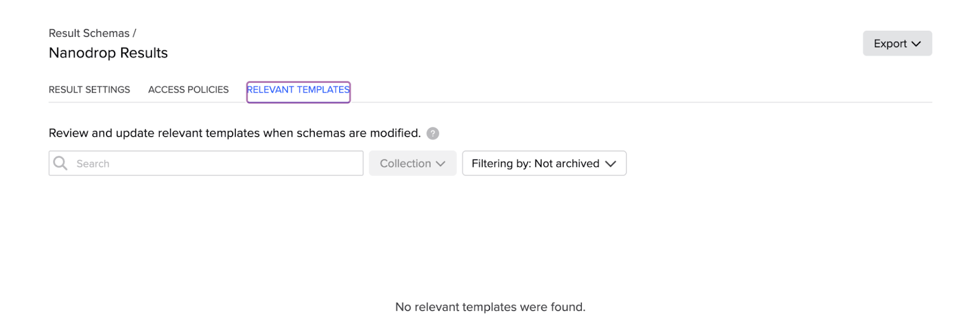Click the No relevant templates found message
The height and width of the screenshot is (336, 980).
490,307
